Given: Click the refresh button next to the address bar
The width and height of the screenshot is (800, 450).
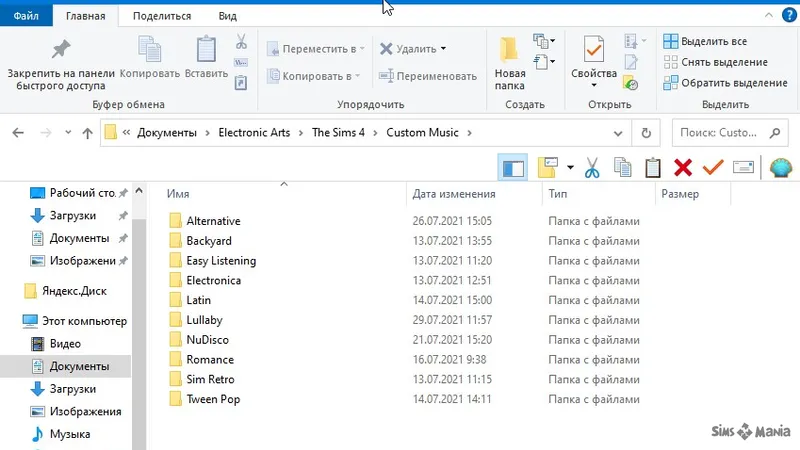Looking at the screenshot, I should point(646,133).
